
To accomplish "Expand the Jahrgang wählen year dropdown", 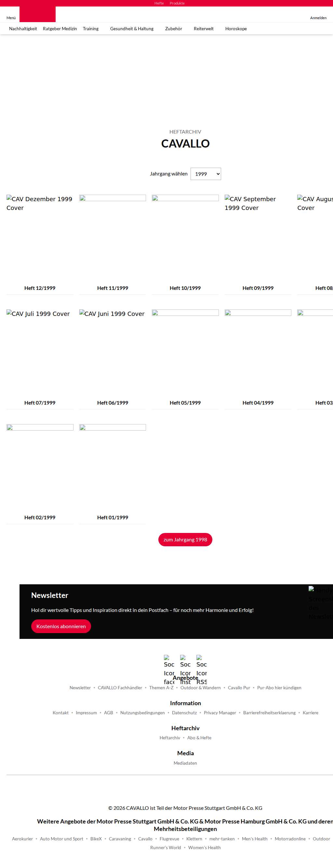I will click(206, 174).
